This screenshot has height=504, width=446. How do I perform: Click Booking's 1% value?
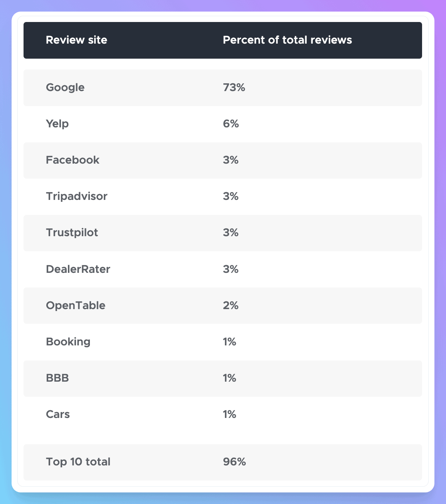[x=229, y=342]
